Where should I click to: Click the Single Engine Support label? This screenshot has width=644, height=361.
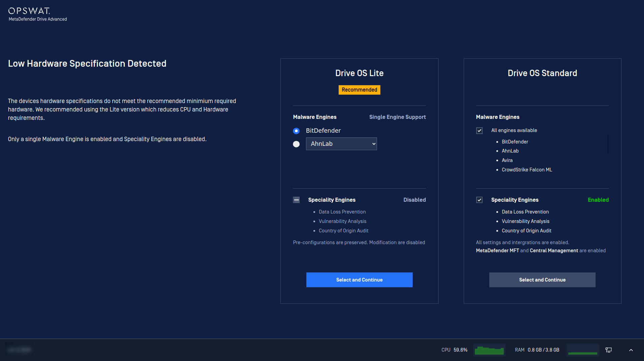[397, 117]
